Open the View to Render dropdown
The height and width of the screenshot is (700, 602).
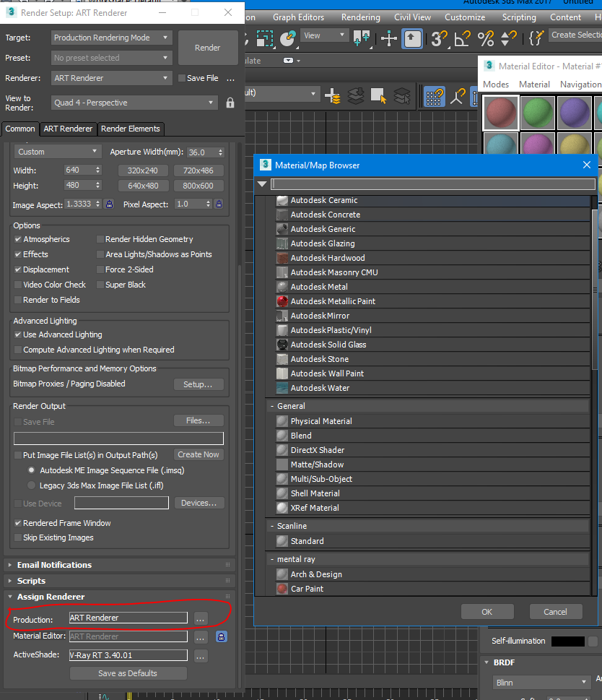pyautogui.click(x=134, y=103)
